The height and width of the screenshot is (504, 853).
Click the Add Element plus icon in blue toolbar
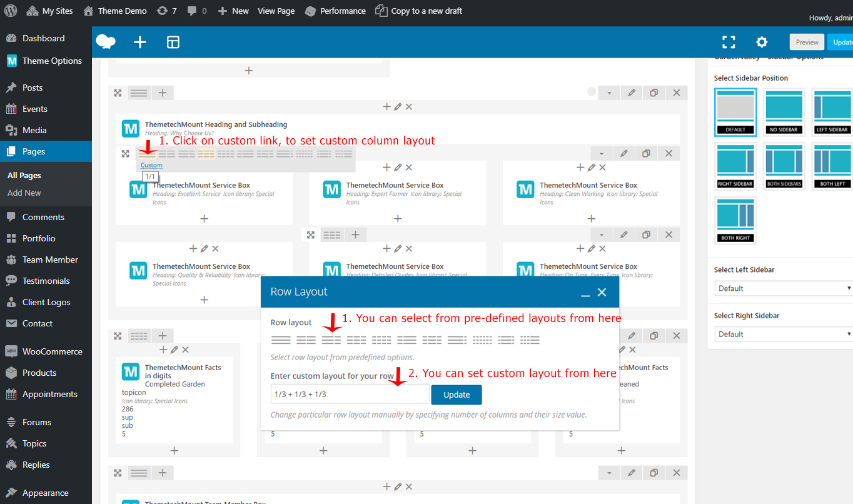(x=140, y=42)
